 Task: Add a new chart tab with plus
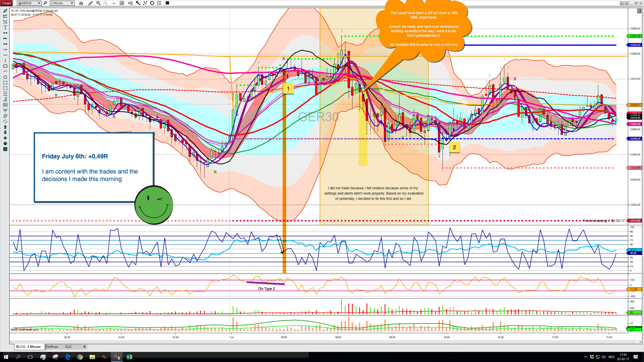[x=85, y=347]
